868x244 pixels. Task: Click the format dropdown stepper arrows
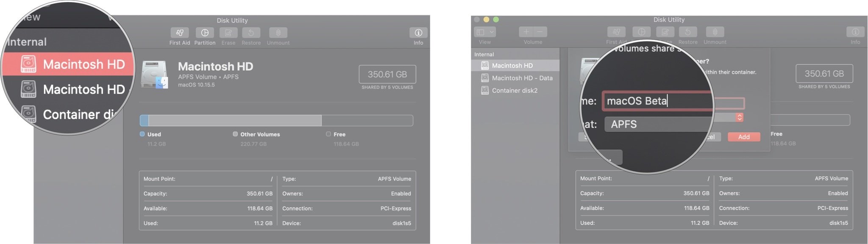[x=740, y=117]
